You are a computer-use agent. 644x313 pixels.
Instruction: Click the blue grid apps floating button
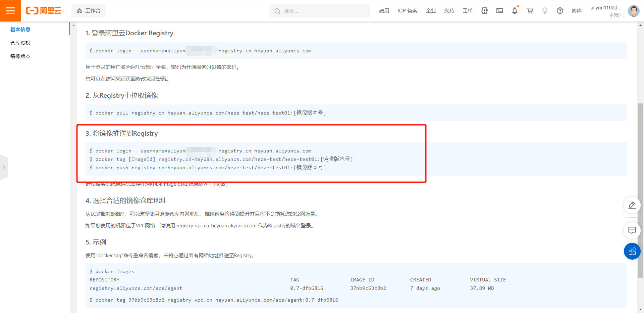coord(632,251)
